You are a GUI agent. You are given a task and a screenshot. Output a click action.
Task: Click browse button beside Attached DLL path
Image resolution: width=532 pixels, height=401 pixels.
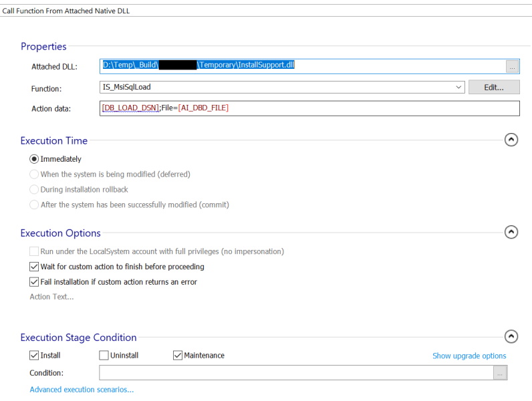pyautogui.click(x=512, y=66)
